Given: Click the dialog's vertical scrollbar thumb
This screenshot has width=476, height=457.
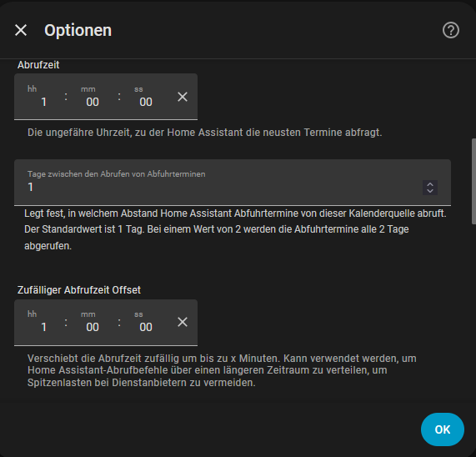Looking at the screenshot, I should coord(473,181).
